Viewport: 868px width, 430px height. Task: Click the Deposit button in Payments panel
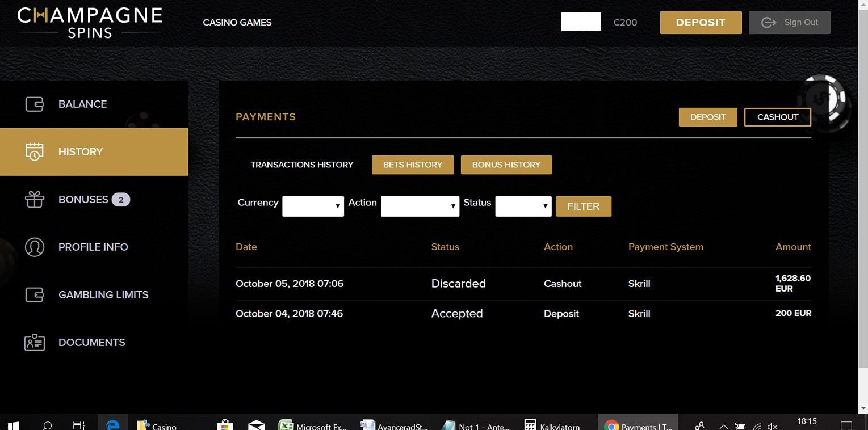tap(708, 117)
